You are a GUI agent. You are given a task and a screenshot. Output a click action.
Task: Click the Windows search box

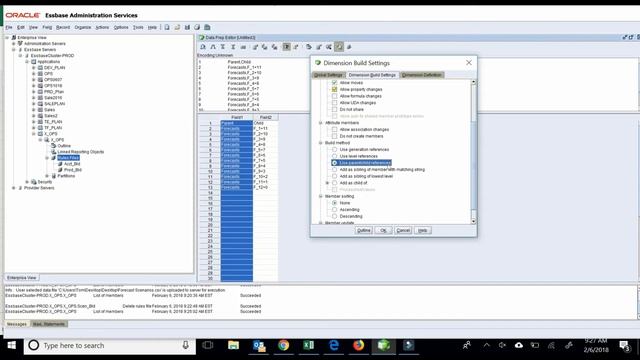(x=109, y=345)
